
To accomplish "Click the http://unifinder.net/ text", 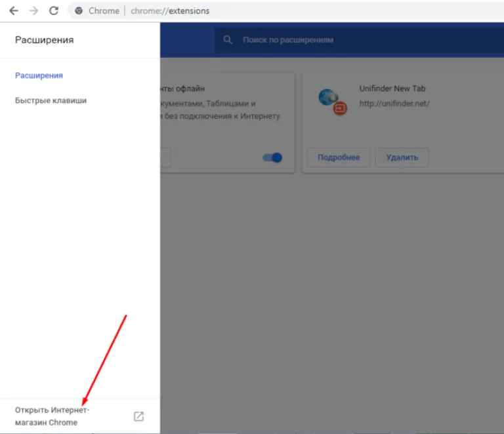I will [x=394, y=104].
